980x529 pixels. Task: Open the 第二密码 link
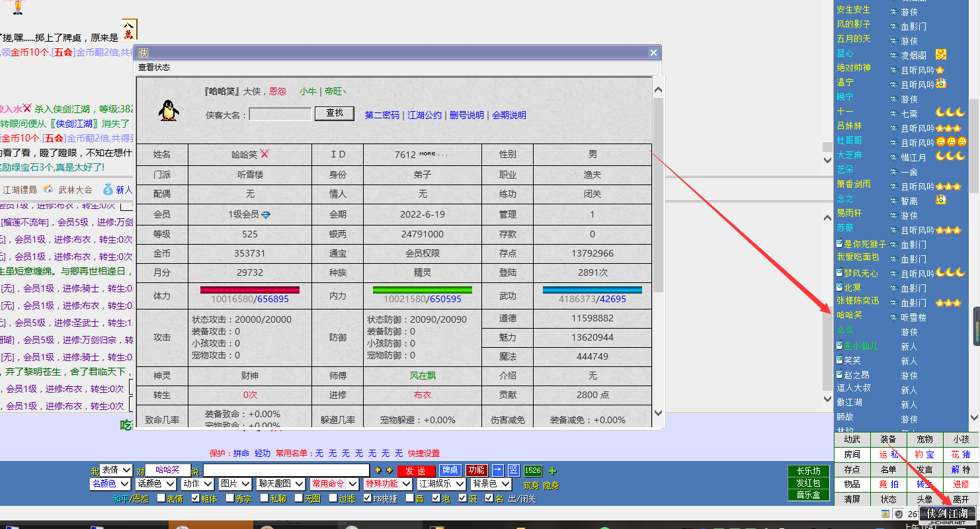382,115
